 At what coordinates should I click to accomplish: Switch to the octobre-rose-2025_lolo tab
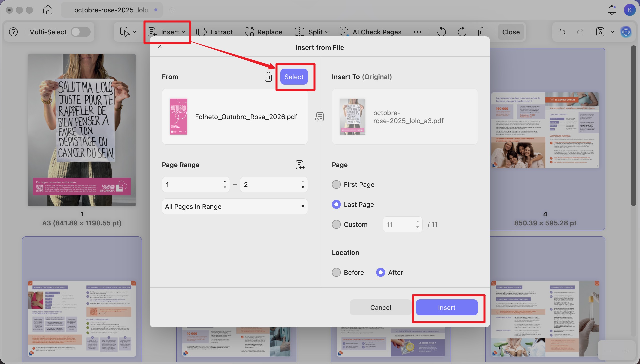click(x=112, y=10)
